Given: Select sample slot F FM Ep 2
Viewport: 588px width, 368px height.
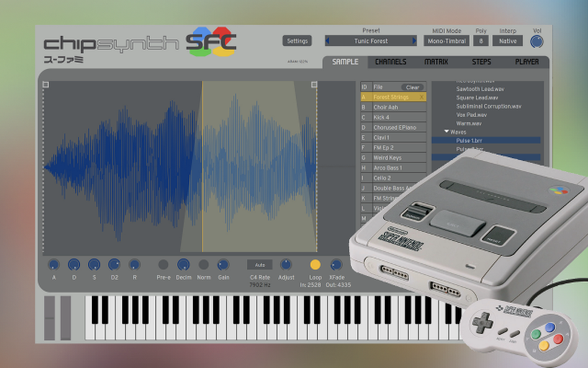Looking at the screenshot, I should (x=393, y=148).
